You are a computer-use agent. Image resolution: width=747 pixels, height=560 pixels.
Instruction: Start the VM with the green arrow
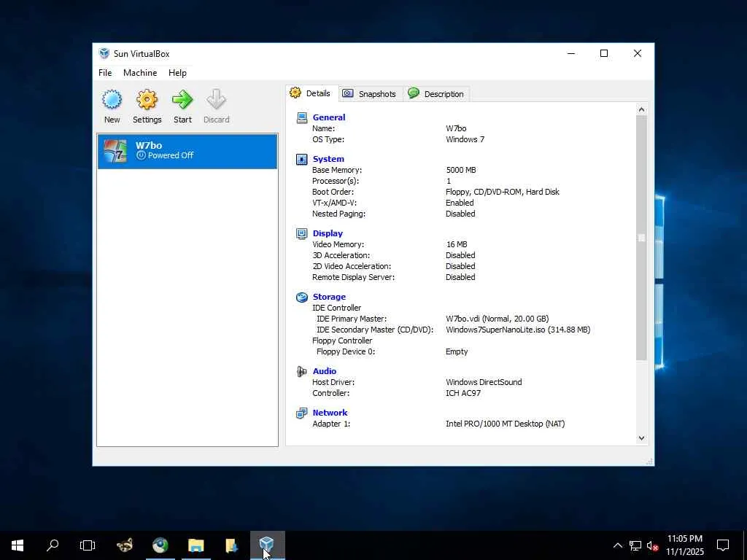182,99
